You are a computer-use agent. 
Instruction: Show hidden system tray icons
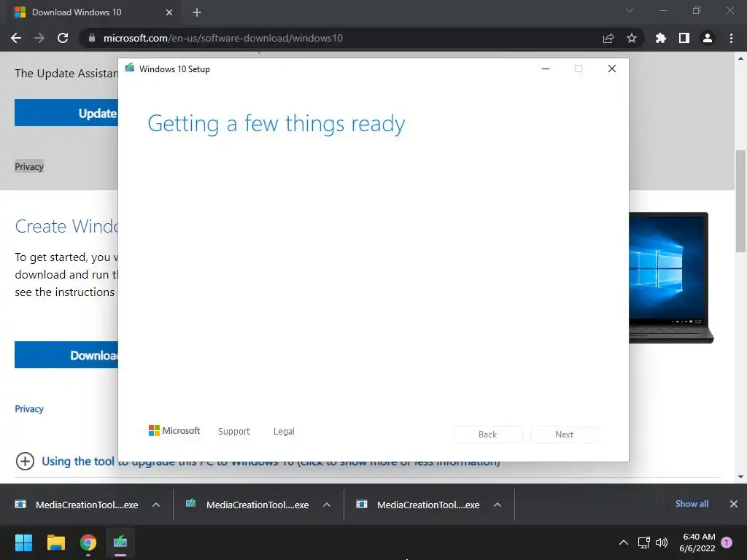tap(623, 542)
